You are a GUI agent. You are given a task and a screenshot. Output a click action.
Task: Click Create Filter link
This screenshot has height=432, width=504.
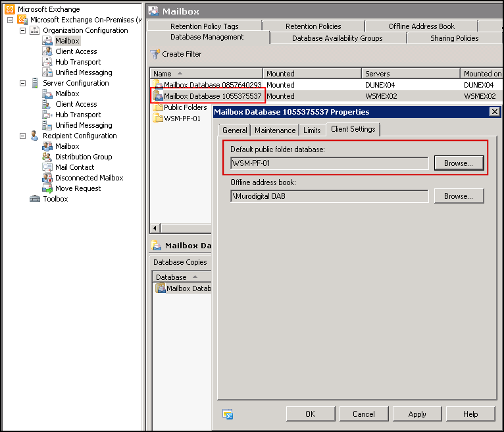click(x=182, y=54)
